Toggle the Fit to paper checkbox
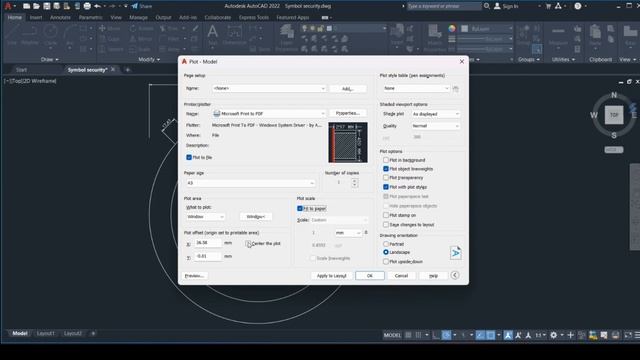 300,209
